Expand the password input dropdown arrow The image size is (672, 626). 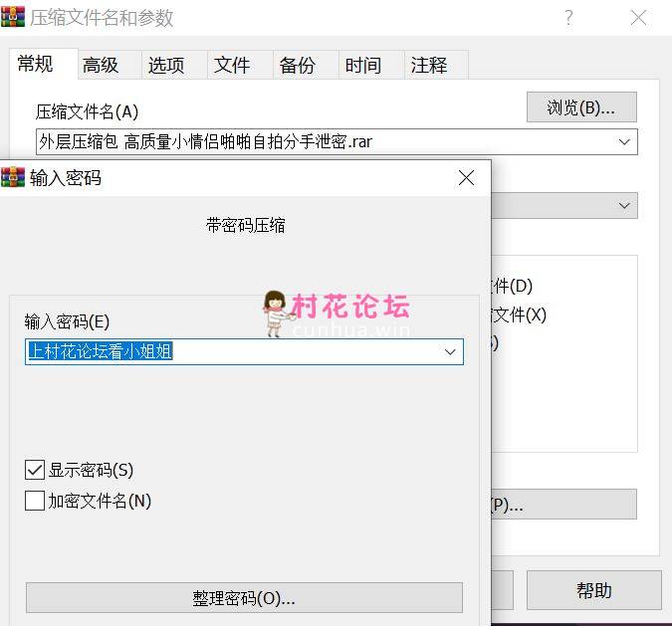click(450, 352)
